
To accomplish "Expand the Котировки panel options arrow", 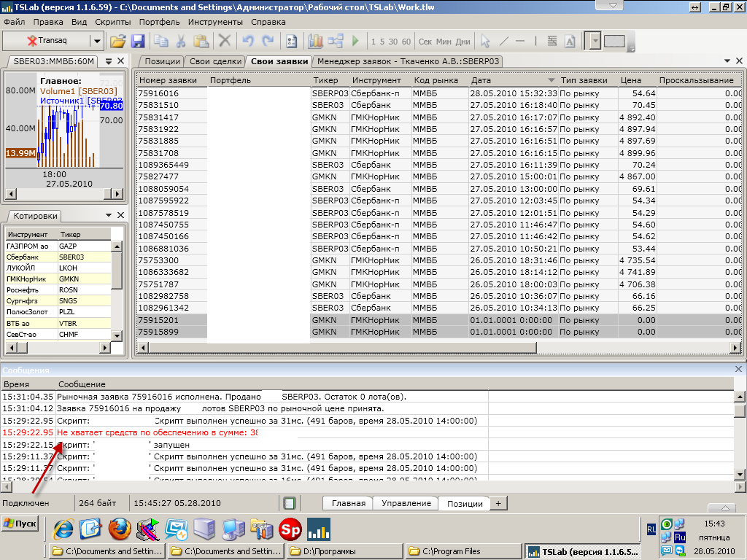I will (109, 215).
